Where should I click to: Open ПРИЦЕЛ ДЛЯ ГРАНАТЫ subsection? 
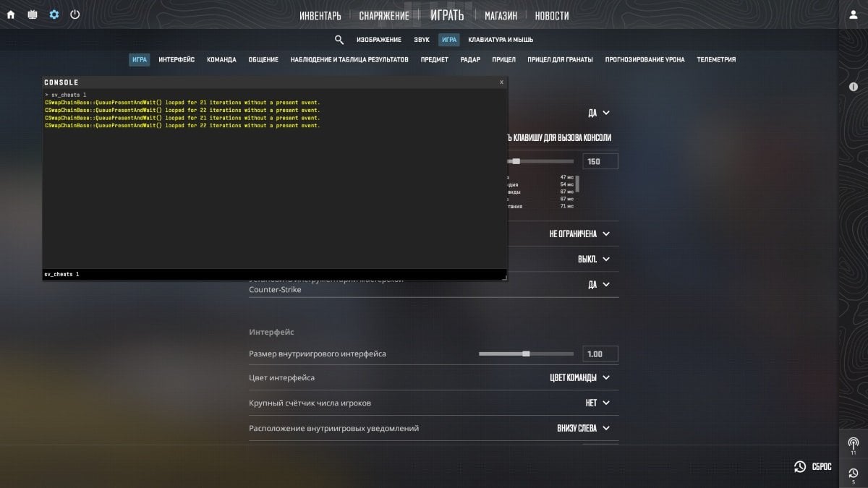(561, 59)
